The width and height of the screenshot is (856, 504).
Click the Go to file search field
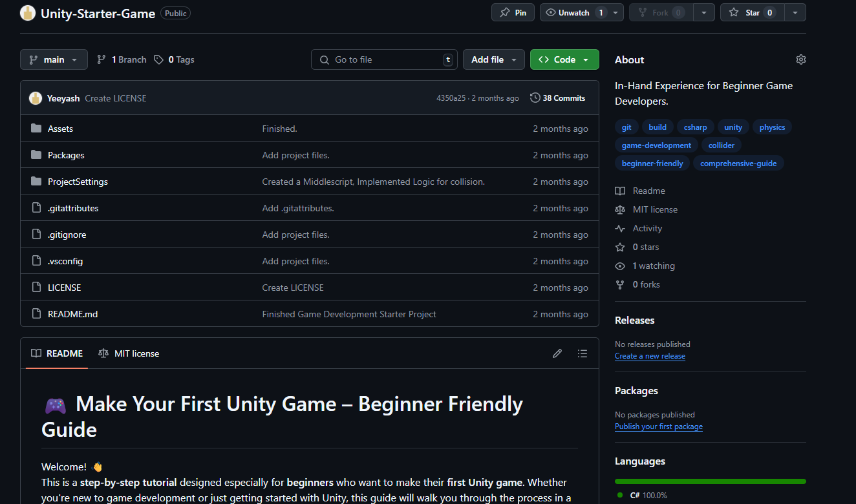[x=384, y=59]
